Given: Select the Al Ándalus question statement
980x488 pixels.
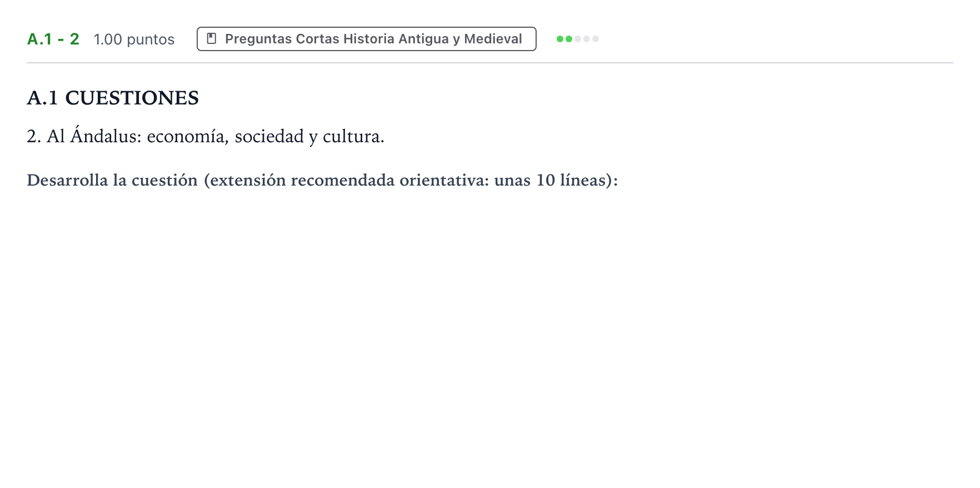Looking at the screenshot, I should coord(206,136).
